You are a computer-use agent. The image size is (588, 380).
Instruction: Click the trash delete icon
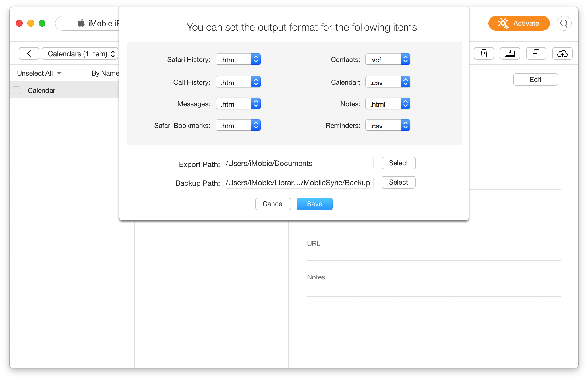[x=484, y=53]
